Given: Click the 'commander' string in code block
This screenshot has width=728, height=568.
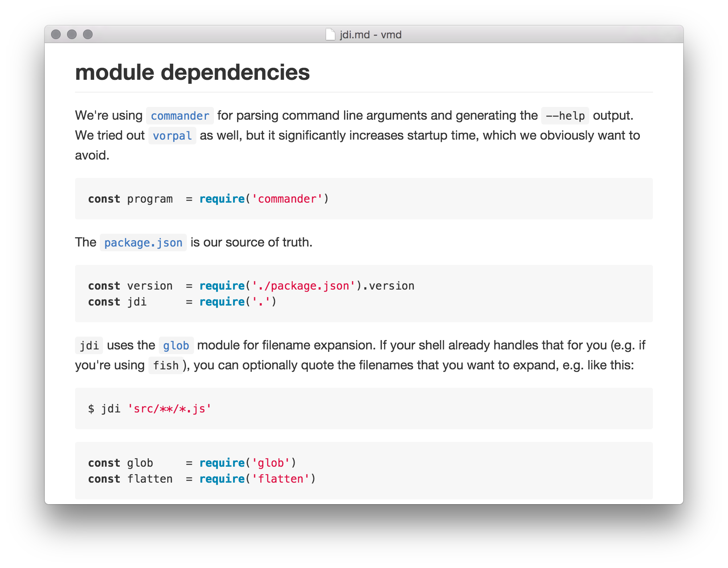Looking at the screenshot, I should click(x=287, y=199).
